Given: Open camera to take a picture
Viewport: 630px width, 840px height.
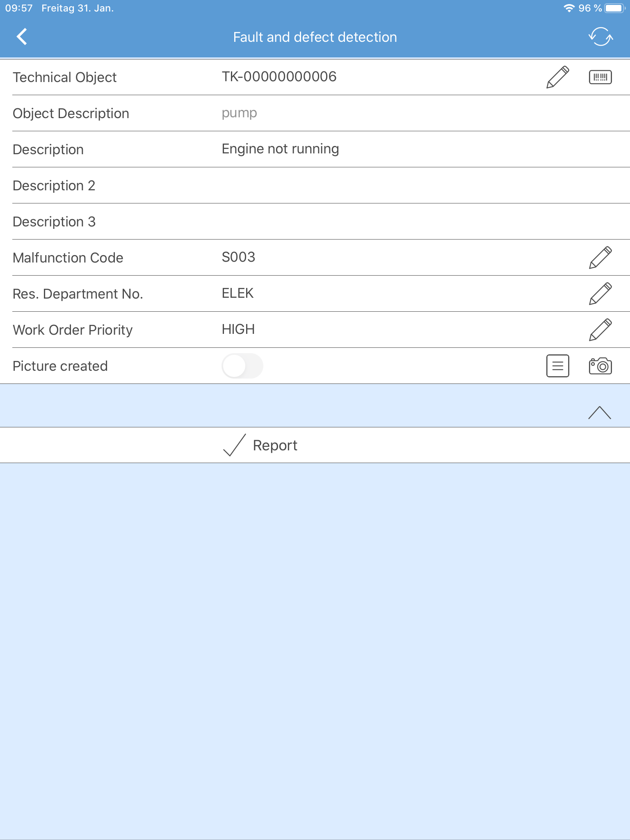Looking at the screenshot, I should coord(600,366).
